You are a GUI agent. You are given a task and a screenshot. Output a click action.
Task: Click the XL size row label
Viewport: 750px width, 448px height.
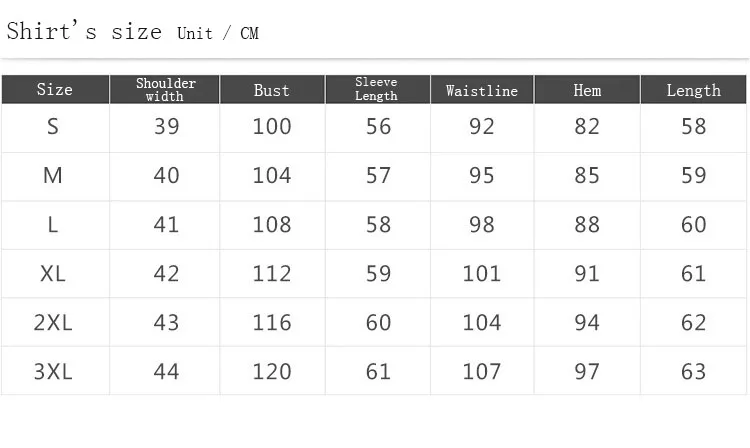(53, 273)
